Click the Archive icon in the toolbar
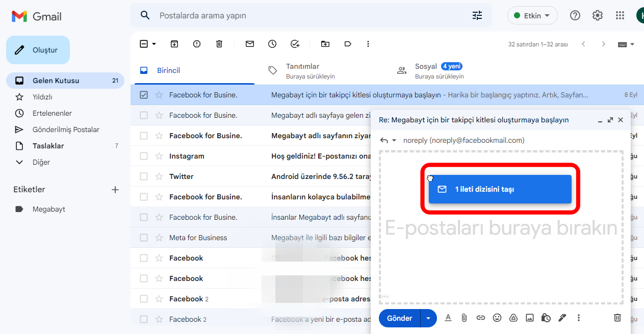The image size is (644, 334). (174, 44)
